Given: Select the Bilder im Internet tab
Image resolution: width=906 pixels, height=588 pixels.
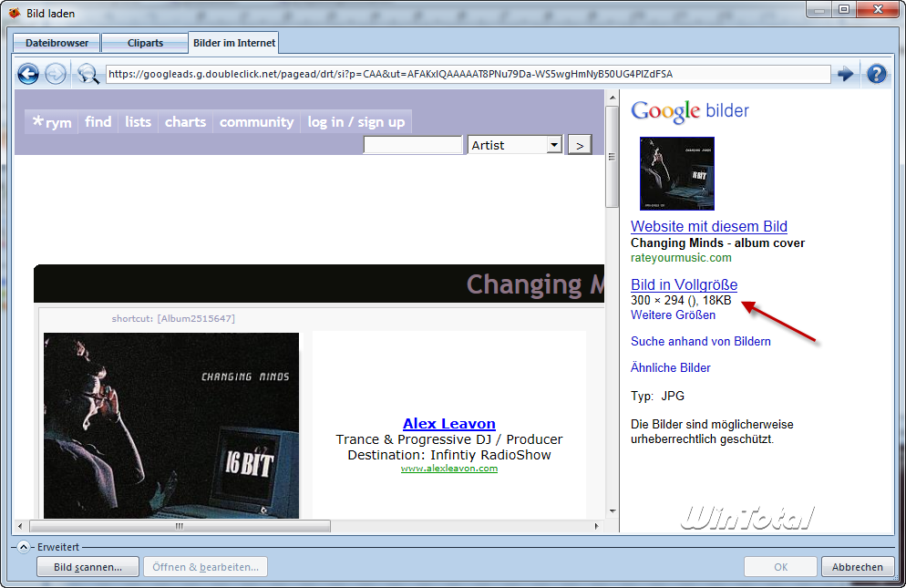Looking at the screenshot, I should [x=234, y=43].
